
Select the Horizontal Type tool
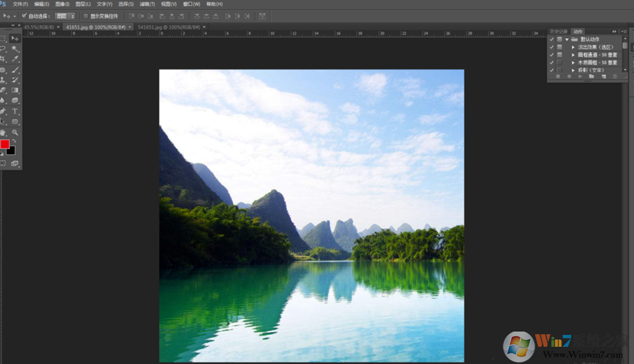15,111
